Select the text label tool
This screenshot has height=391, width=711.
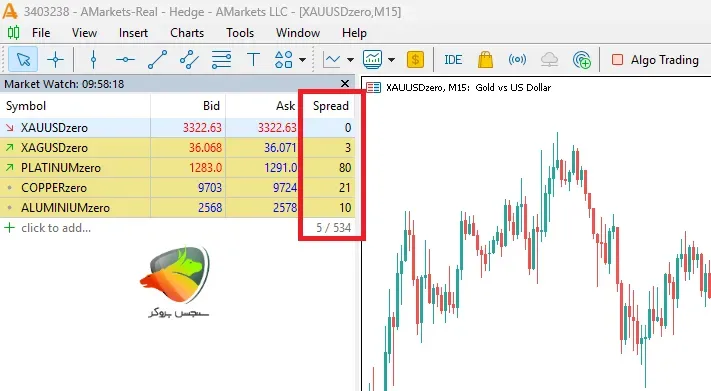pos(253,59)
